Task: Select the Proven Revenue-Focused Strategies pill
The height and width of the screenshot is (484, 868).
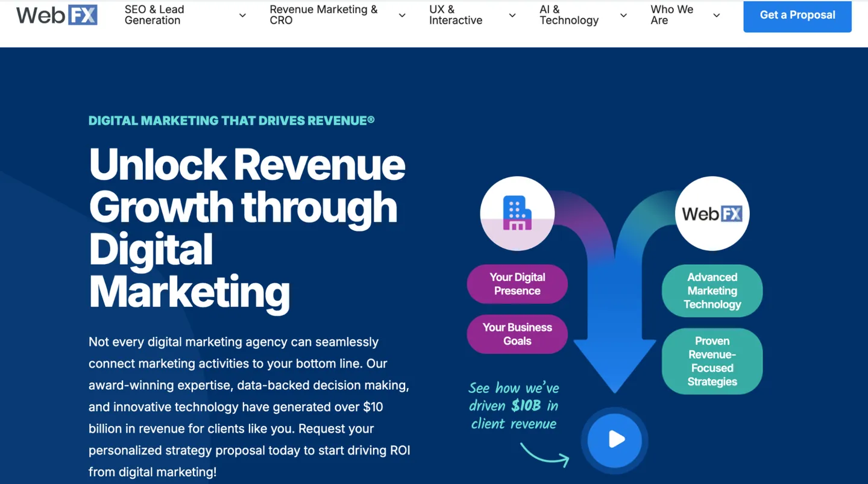Action: [712, 361]
